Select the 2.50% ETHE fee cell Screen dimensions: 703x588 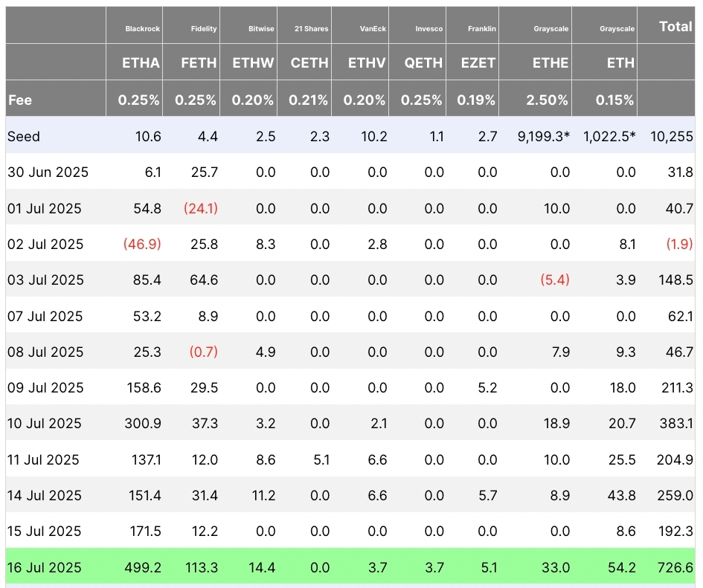549,100
